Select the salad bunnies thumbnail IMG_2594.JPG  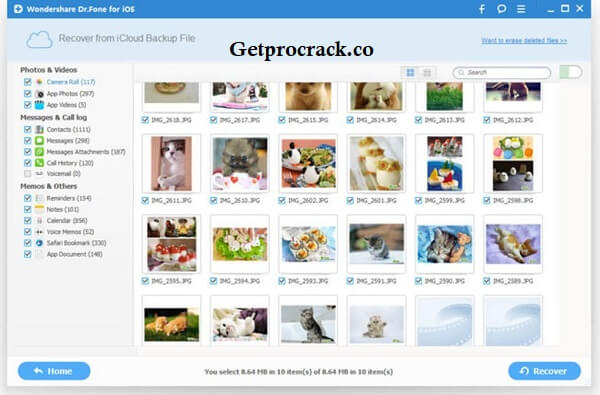click(x=240, y=244)
